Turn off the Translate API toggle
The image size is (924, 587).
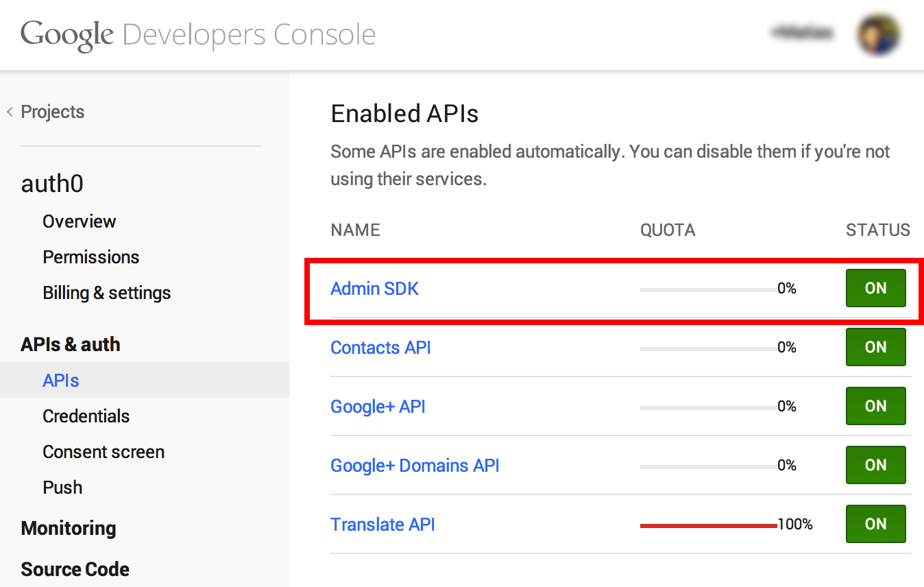[x=875, y=524]
